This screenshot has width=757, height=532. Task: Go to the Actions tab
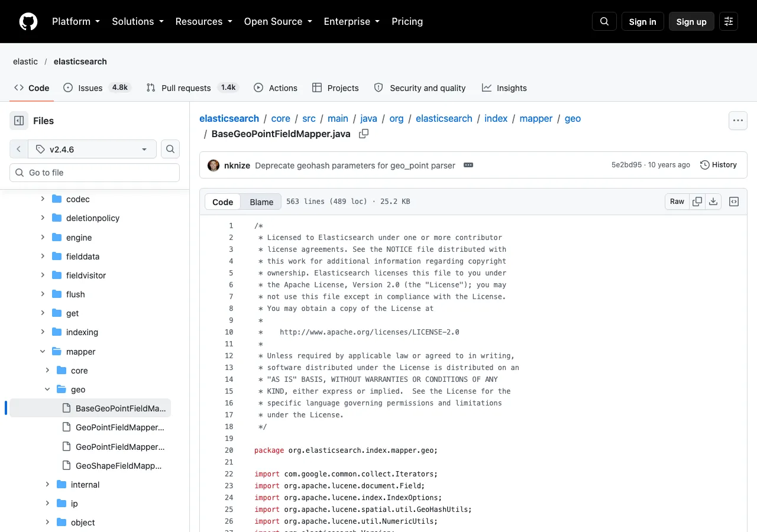[276, 87]
